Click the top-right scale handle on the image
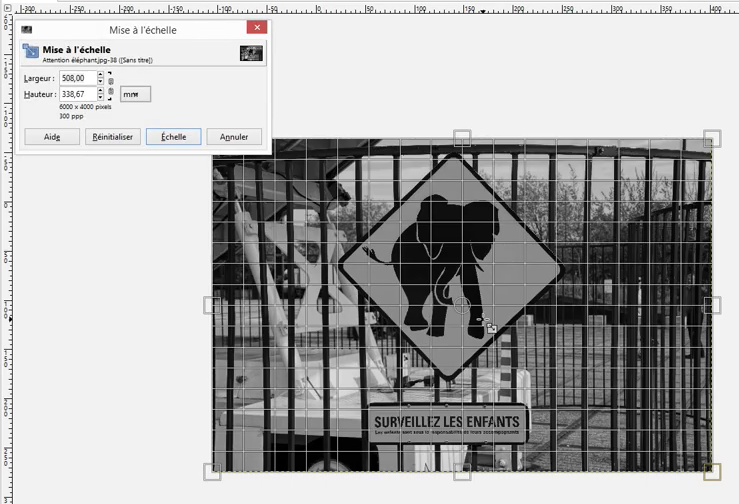The image size is (739, 504). coord(711,138)
